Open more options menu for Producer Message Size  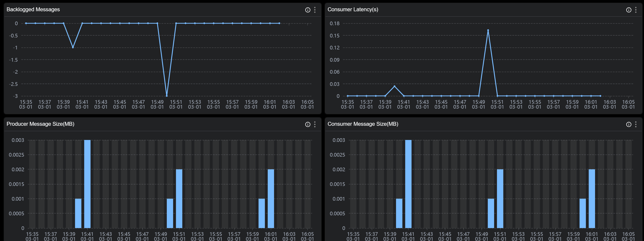pos(315,124)
